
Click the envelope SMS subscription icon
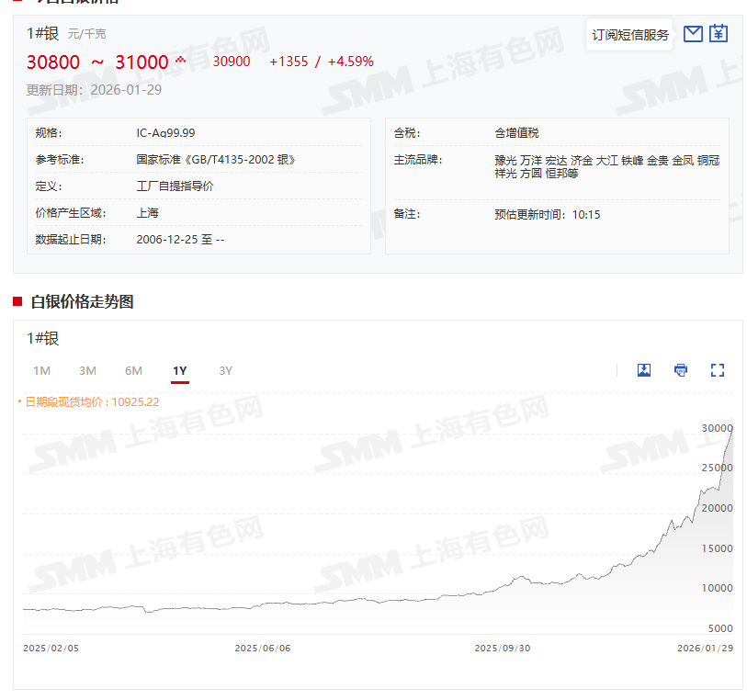pyautogui.click(x=694, y=34)
